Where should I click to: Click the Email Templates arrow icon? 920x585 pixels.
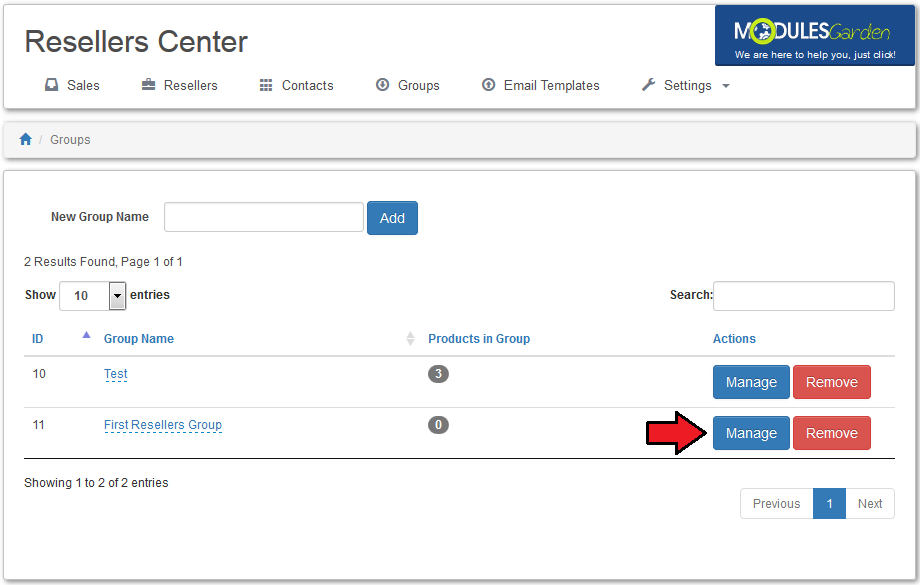pos(488,85)
